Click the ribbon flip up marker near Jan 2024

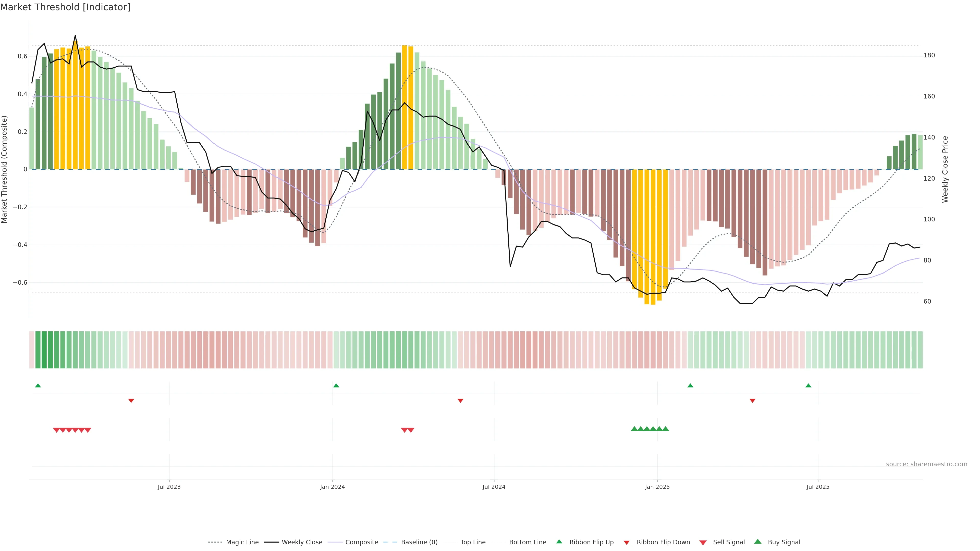(336, 386)
